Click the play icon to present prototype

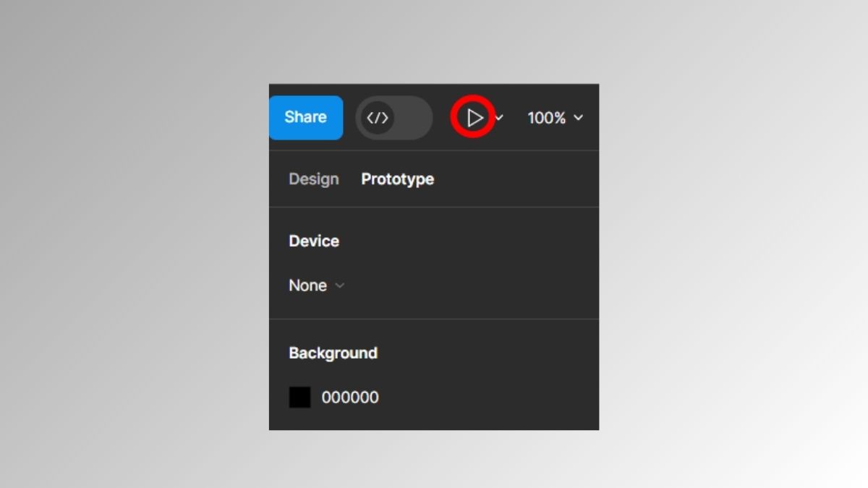point(475,118)
